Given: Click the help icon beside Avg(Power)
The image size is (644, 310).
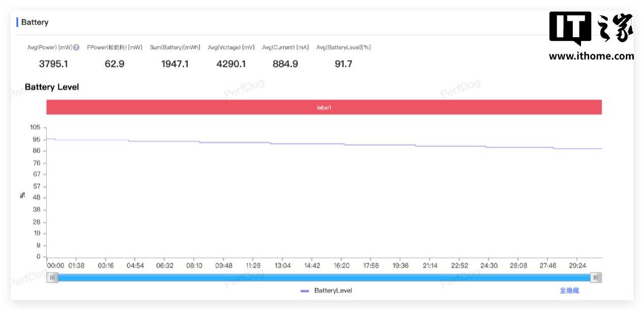Looking at the screenshot, I should (x=76, y=47).
